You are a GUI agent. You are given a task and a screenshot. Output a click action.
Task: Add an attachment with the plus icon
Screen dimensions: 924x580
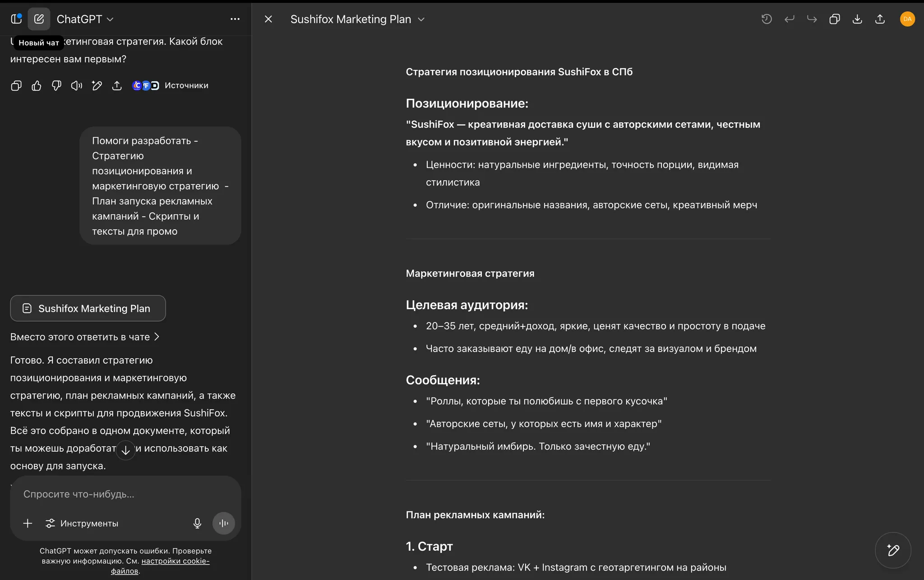pyautogui.click(x=28, y=523)
